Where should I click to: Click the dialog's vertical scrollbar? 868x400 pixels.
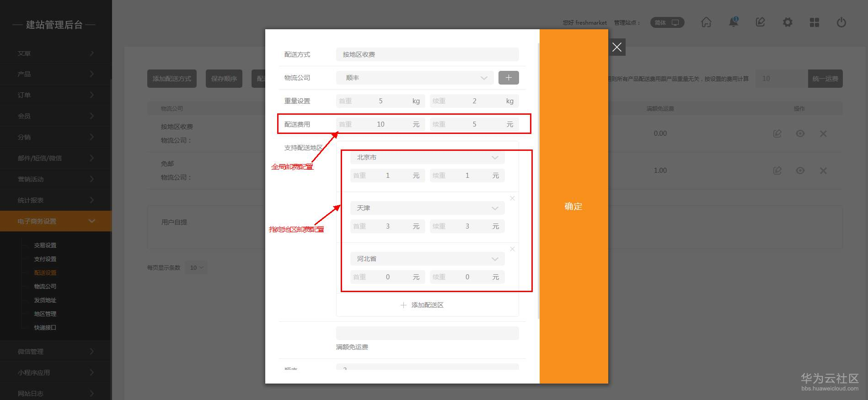(538, 181)
